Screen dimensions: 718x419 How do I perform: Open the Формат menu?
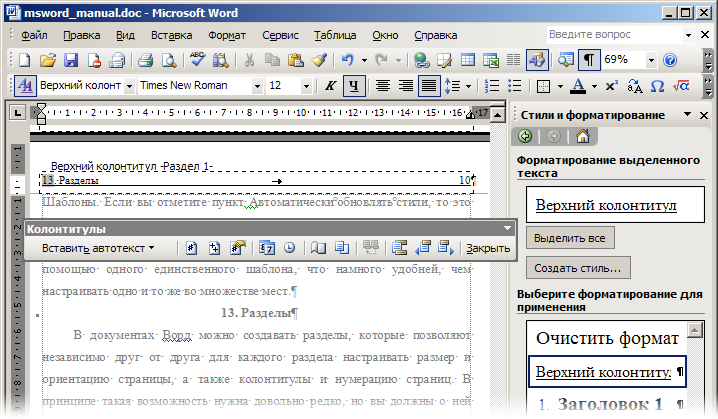click(227, 35)
